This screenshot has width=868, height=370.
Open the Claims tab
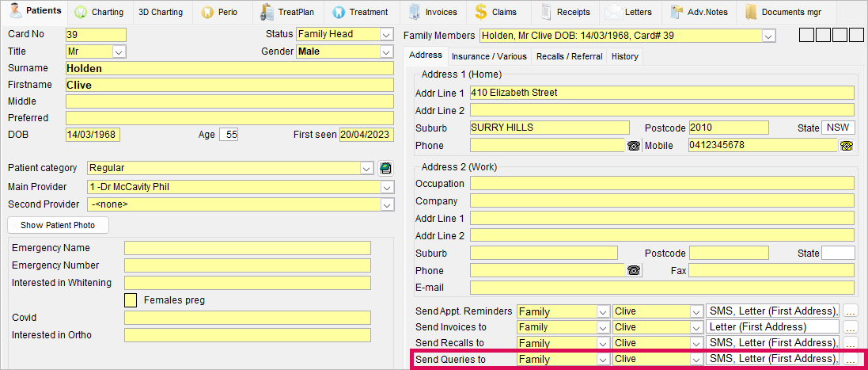coord(498,12)
